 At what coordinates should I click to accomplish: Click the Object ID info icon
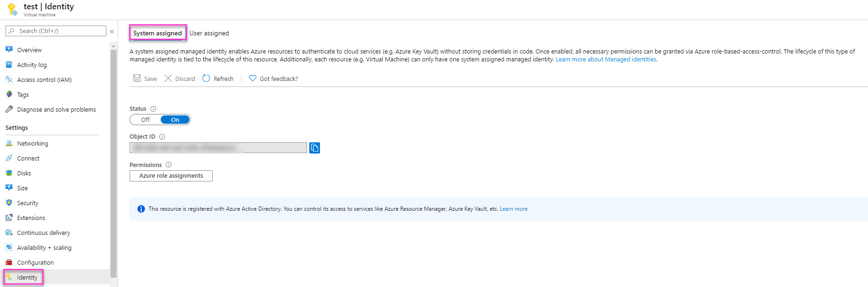pyautogui.click(x=162, y=137)
